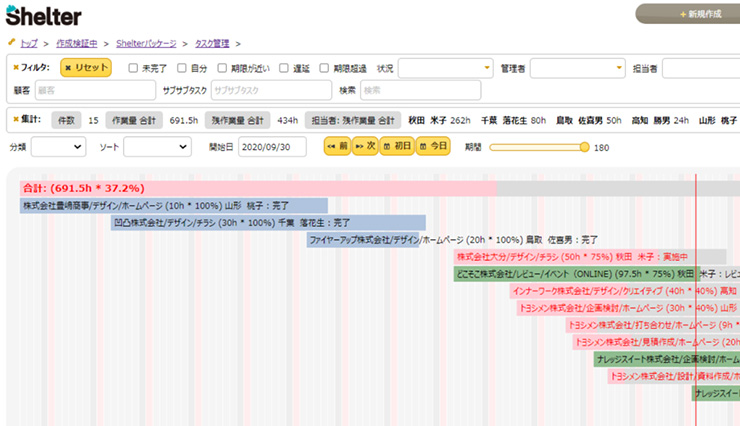Open the Shelterパッケージ breadcrumb link
Viewport: 740px width, 426px height.
coord(146,43)
